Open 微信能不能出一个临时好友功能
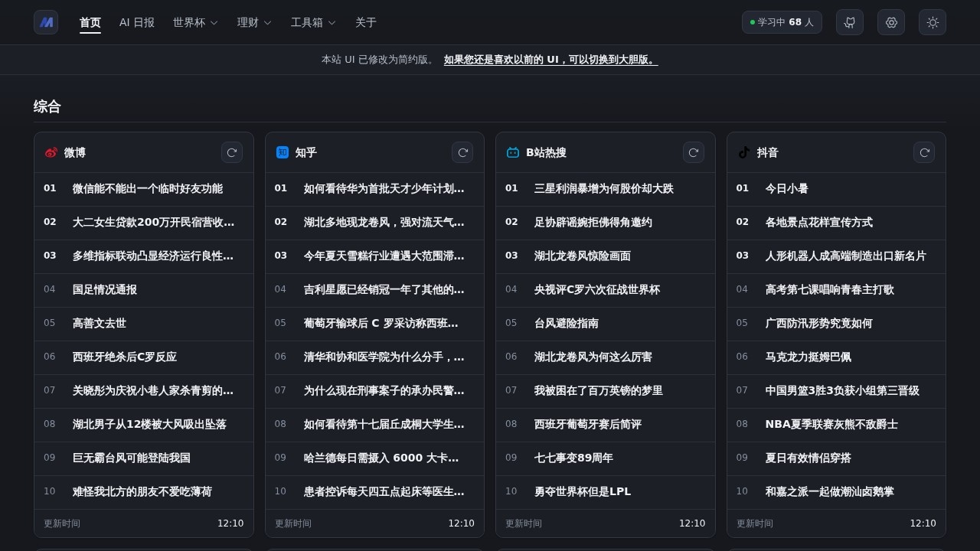 click(148, 188)
